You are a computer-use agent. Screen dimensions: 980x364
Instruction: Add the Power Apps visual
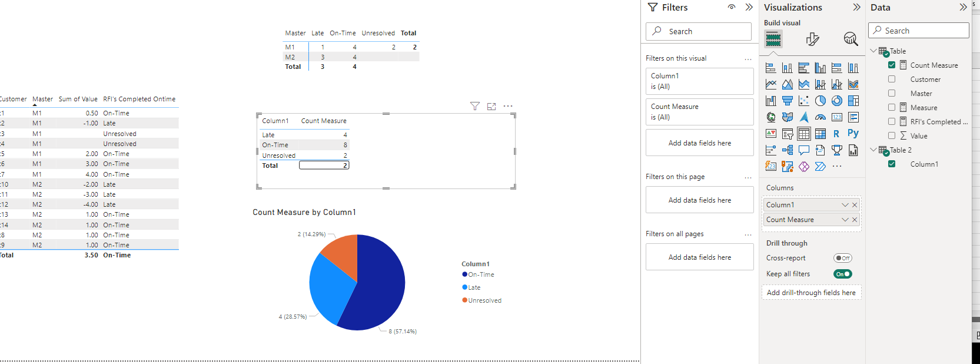pyautogui.click(x=803, y=167)
